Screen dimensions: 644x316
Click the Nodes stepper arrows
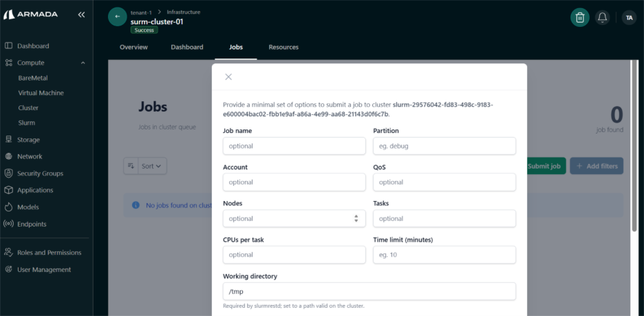pyautogui.click(x=356, y=218)
